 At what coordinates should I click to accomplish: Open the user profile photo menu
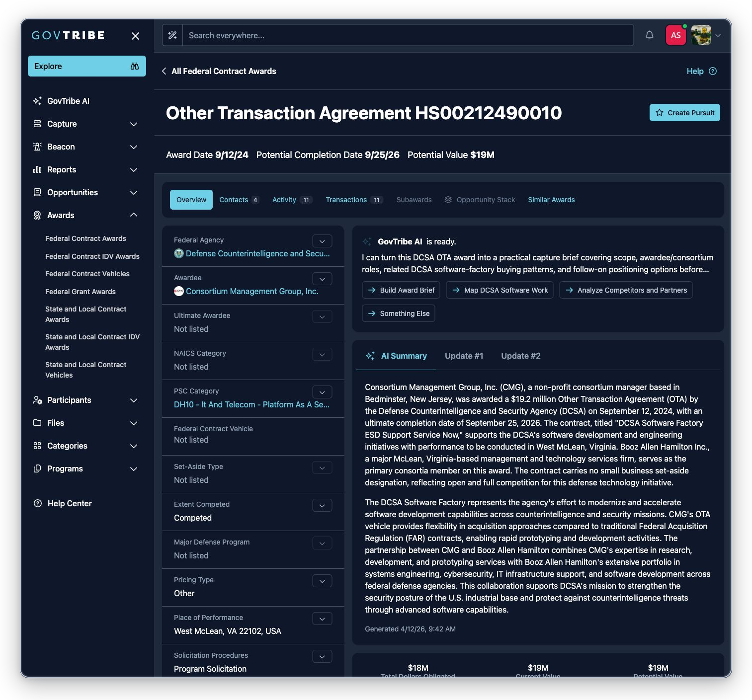point(701,35)
